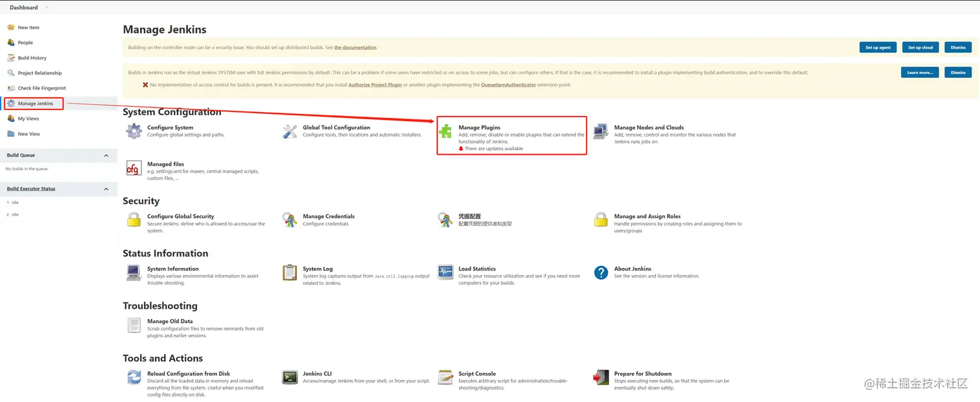
Task: Open the Manage Nodes and Clouds link
Action: (649, 128)
